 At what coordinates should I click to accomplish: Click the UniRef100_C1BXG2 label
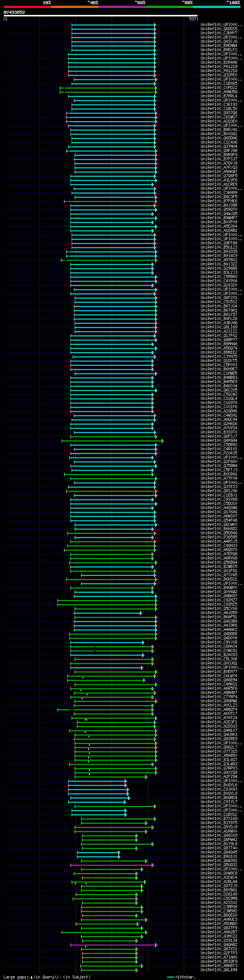tap(219, 815)
